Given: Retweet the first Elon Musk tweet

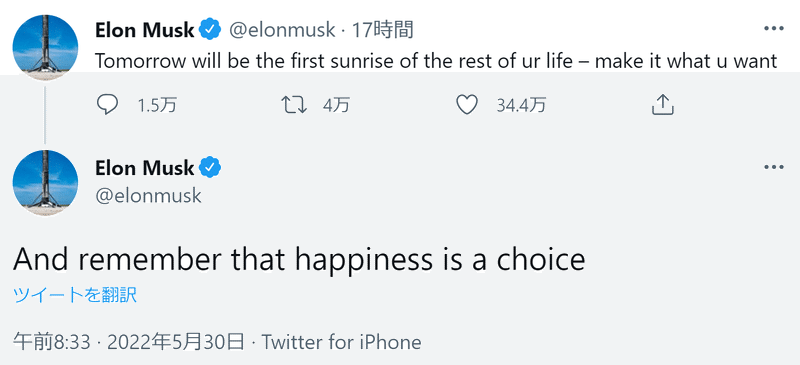Looking at the screenshot, I should 294,105.
